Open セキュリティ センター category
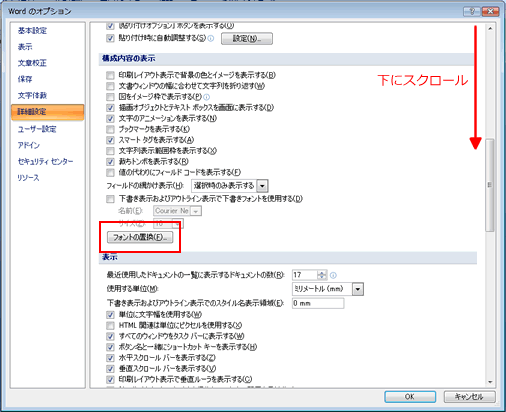506x412 pixels. tap(45, 162)
